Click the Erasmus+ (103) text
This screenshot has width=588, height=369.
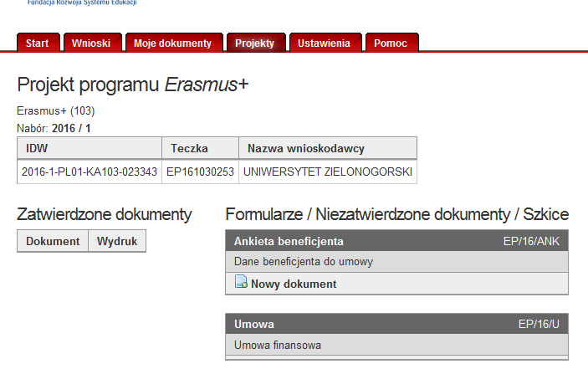tap(56, 111)
